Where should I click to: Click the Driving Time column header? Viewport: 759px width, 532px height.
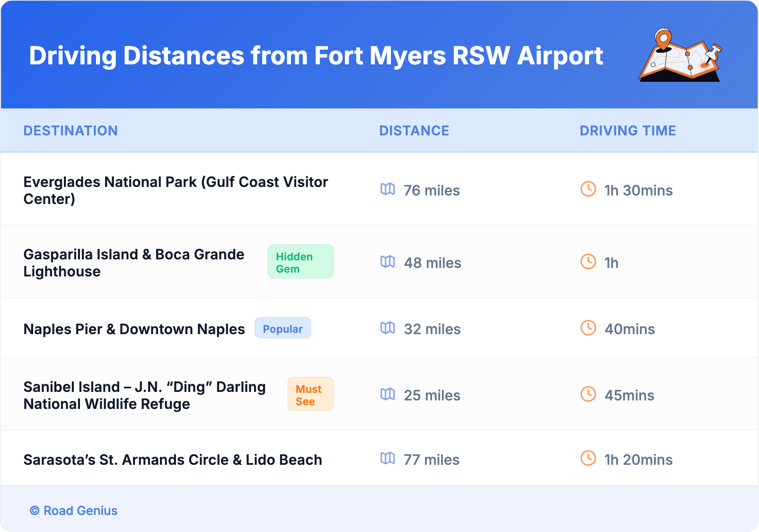coord(627,131)
